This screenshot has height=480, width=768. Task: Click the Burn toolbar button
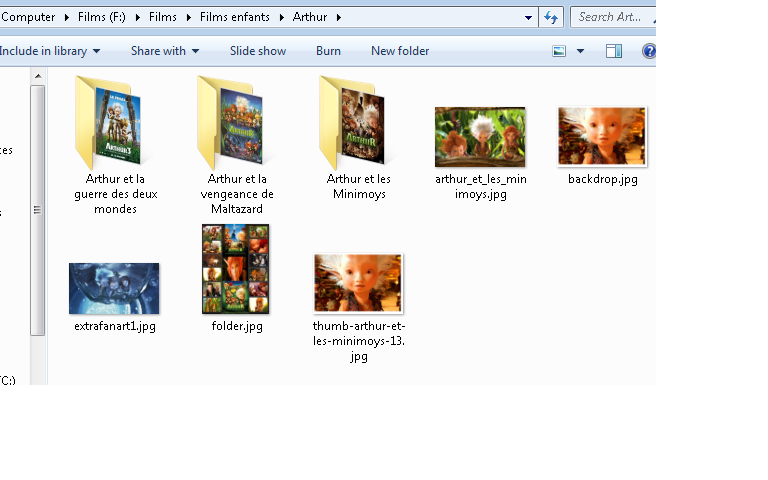pyautogui.click(x=328, y=51)
